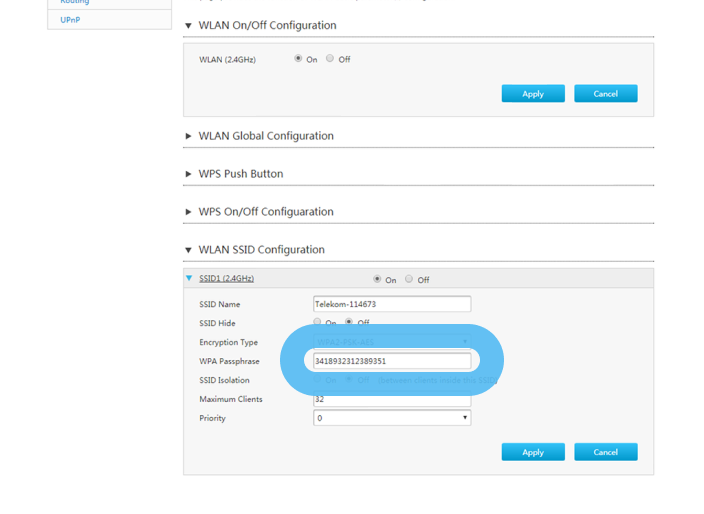Collapse the WLAN On/Off Configuration section

pyautogui.click(x=188, y=25)
